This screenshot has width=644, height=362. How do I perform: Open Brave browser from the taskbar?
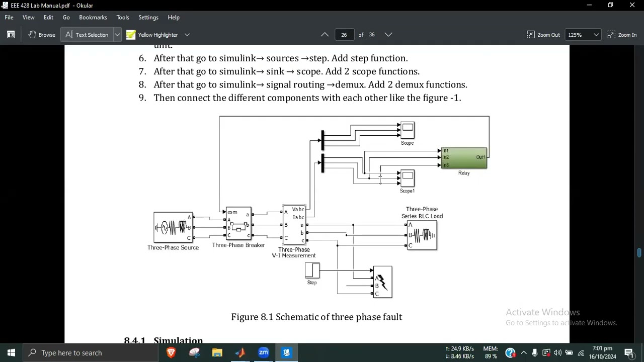[x=171, y=353]
